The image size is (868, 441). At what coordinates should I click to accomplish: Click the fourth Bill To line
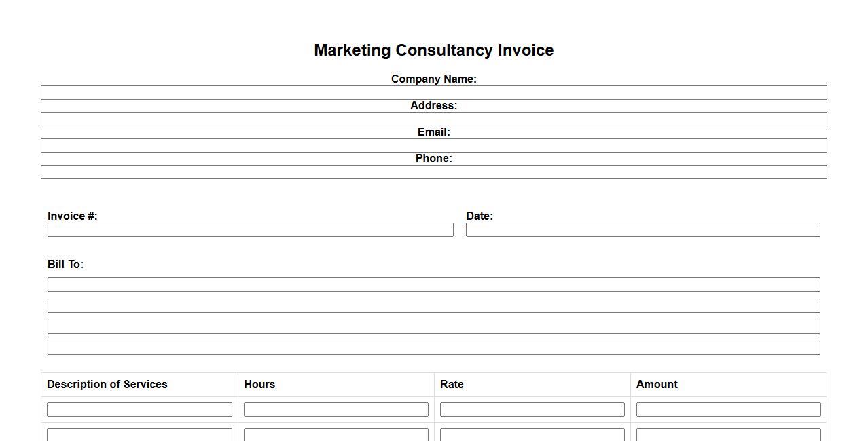click(x=433, y=348)
